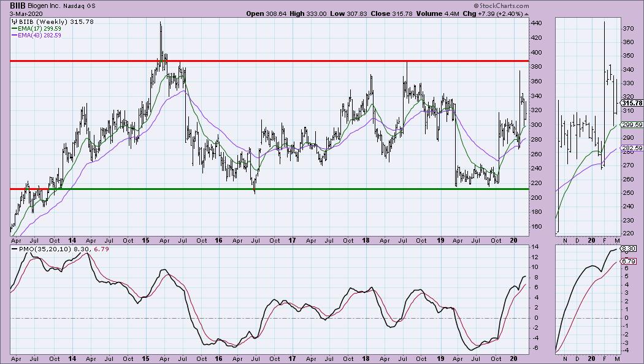Select the EMA(43) 282.59 legend entry
Screen dimensions: 644x364
39,36
